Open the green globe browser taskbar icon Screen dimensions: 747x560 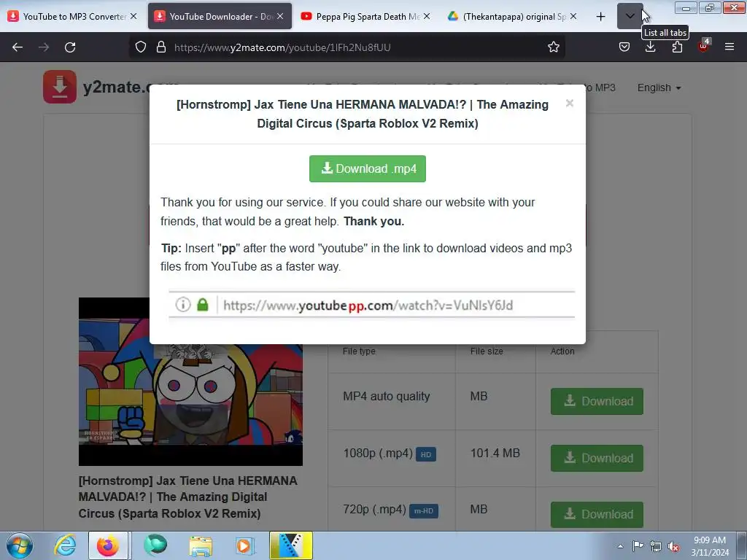(155, 545)
